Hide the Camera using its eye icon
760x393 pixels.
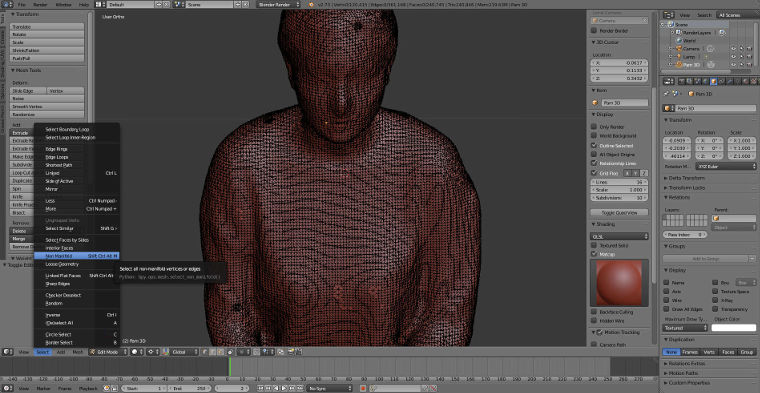[733, 48]
